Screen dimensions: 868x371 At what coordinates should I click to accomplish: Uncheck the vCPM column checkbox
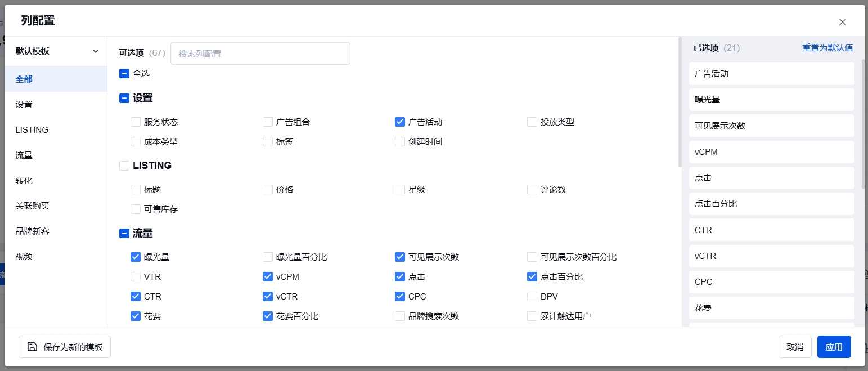268,277
